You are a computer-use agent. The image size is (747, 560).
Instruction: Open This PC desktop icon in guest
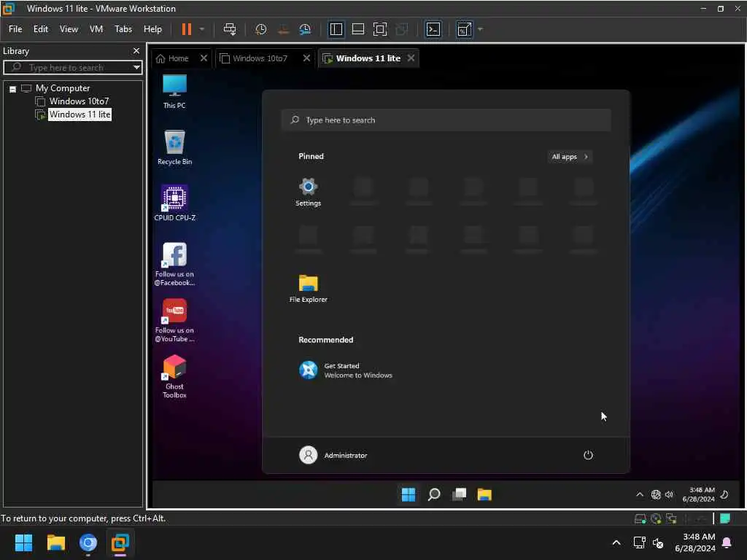174,92
